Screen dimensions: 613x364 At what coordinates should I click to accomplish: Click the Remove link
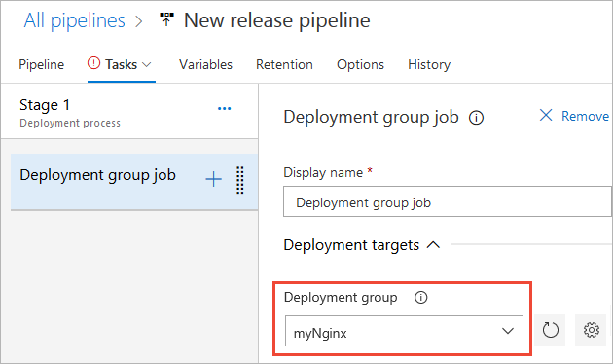[585, 116]
